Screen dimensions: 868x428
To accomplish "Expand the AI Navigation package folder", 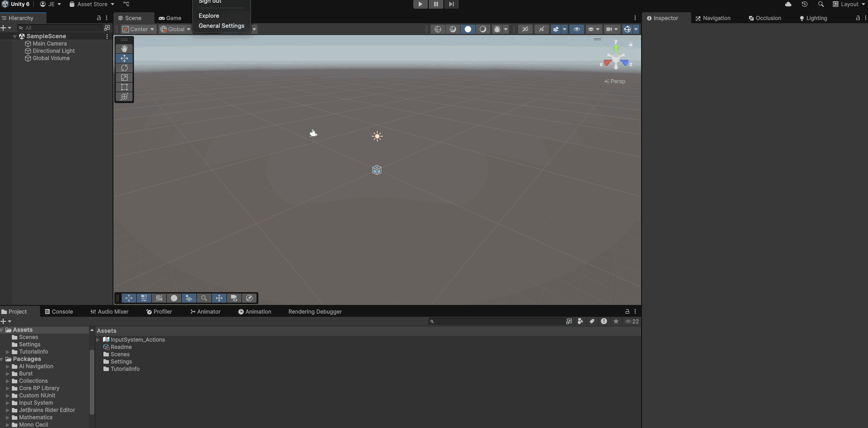I will [x=7, y=366].
